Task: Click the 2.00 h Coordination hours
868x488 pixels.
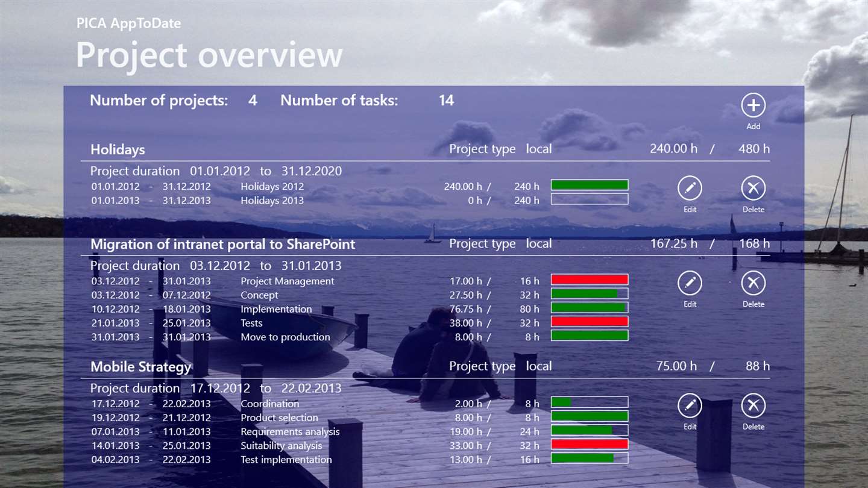Action: [468, 404]
